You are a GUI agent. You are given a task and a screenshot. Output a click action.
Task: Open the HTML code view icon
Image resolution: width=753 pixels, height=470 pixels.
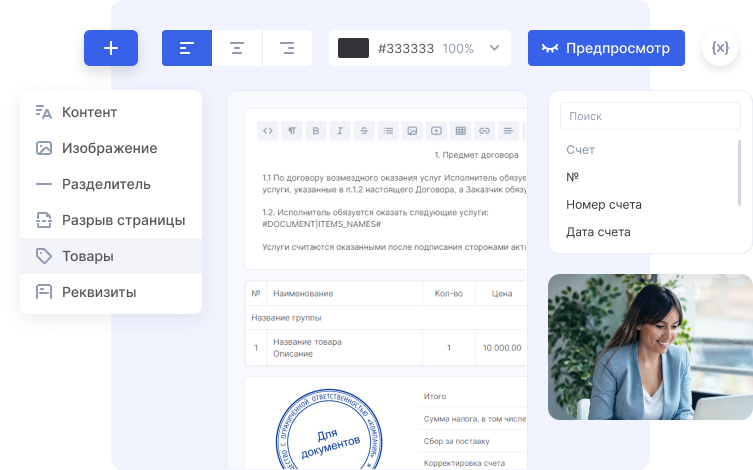(x=267, y=130)
